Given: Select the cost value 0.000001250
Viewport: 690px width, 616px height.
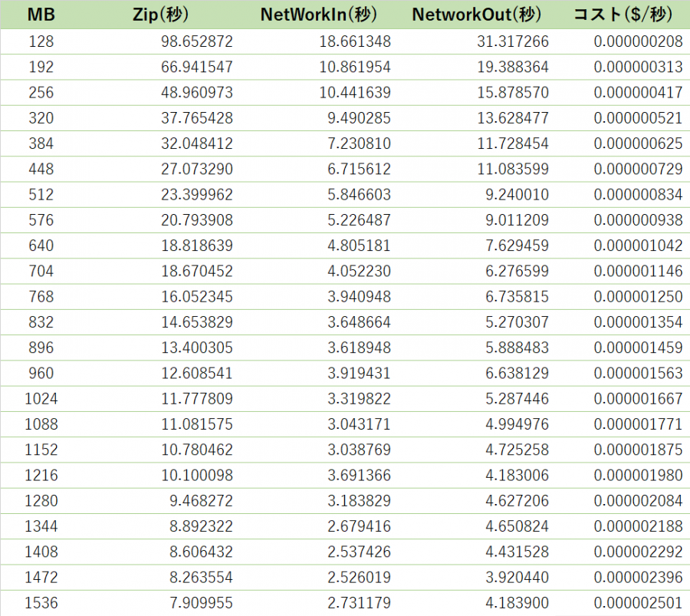Looking at the screenshot, I should click(638, 297).
